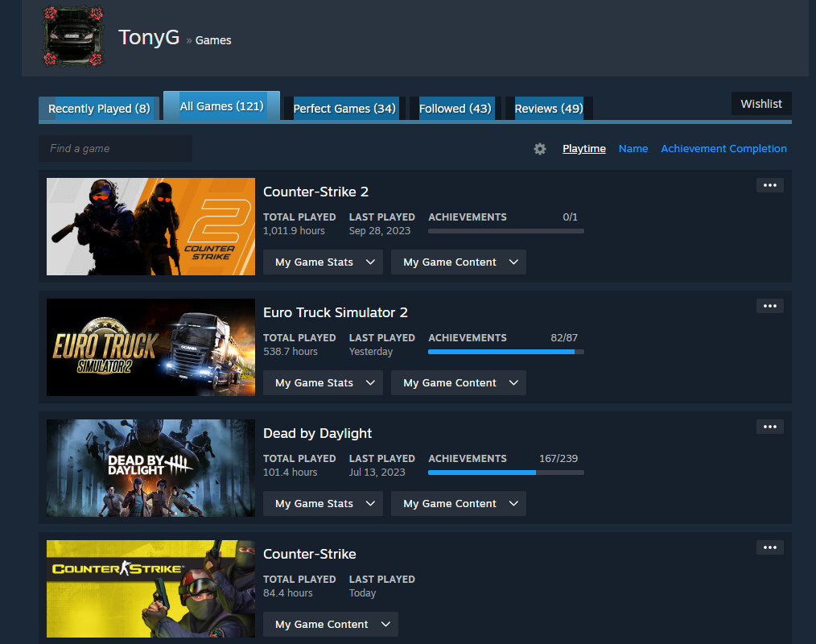Open the Euro Truck Simulator 2 game thumbnail
The width and height of the screenshot is (816, 644).
150,347
